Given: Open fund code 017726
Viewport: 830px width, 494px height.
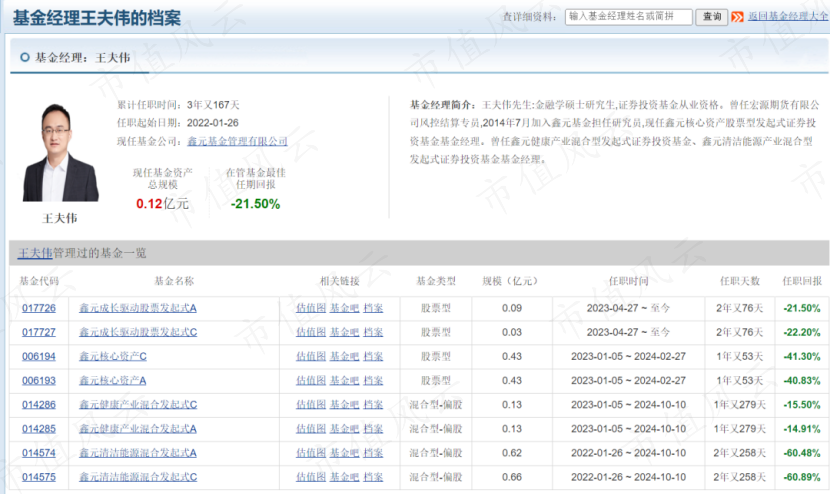Looking at the screenshot, I should (x=39, y=308).
